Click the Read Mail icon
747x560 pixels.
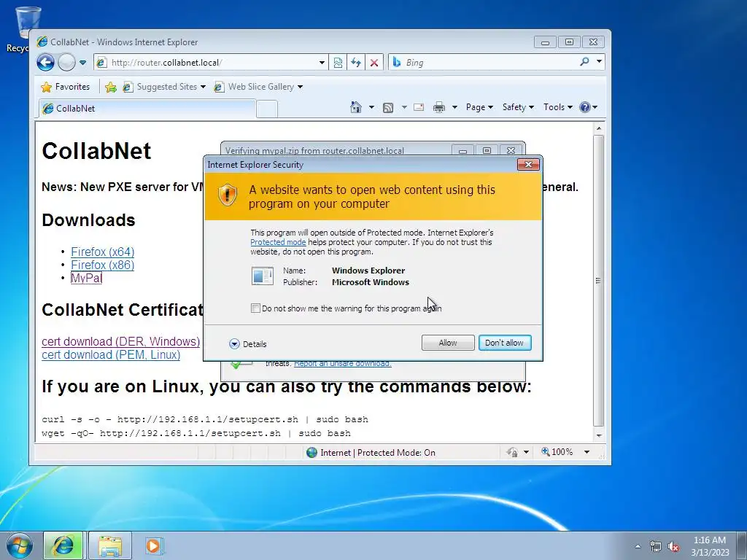click(419, 107)
